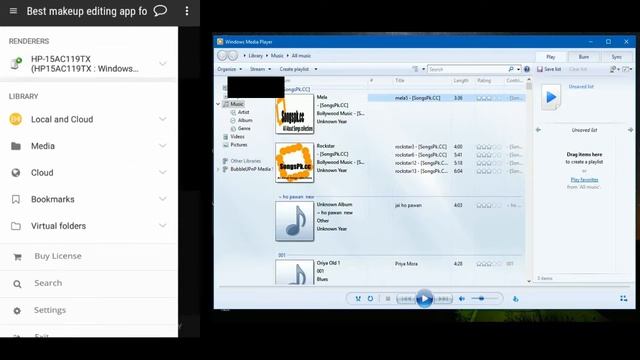The image size is (640, 360).
Task: Click the Mela album art thumbnail
Action: click(x=294, y=114)
